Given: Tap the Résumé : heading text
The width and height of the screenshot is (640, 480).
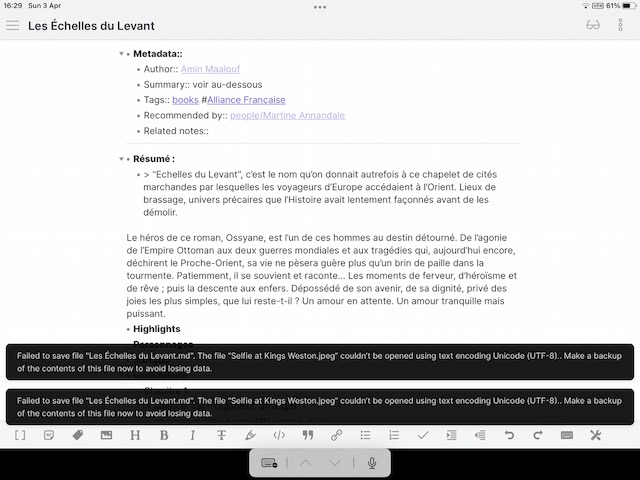Looking at the screenshot, I should coord(154,159).
